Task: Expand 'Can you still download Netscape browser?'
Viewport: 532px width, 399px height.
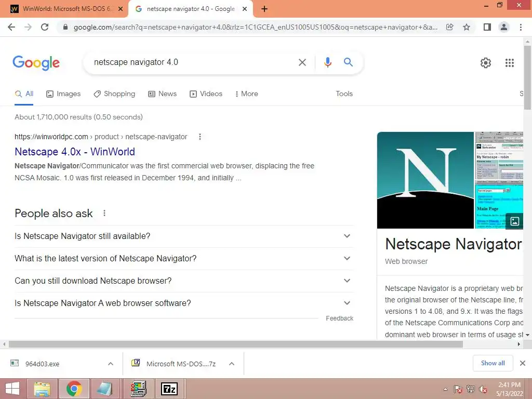Action: [x=184, y=281]
